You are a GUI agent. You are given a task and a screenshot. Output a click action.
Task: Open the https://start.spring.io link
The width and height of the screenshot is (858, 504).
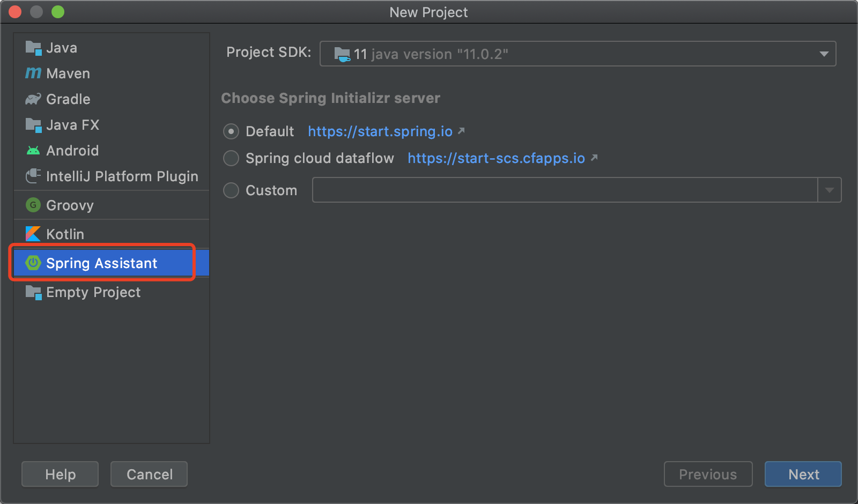pyautogui.click(x=380, y=131)
